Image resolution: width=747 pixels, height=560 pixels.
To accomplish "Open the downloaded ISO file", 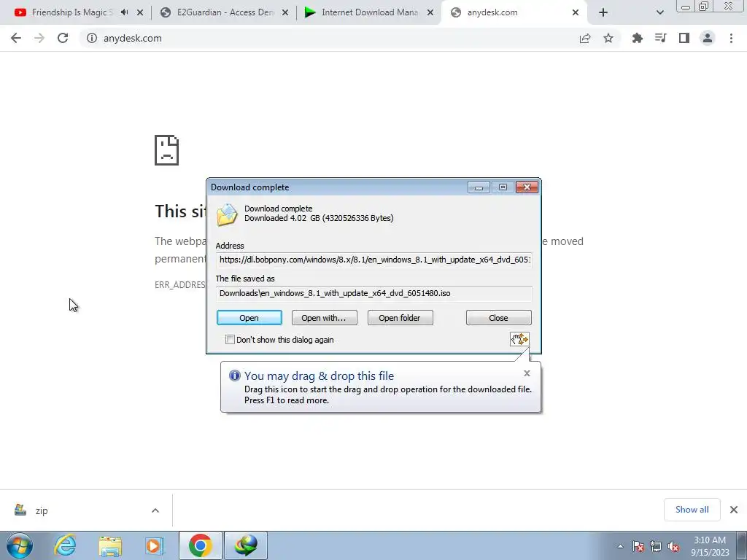I will (249, 318).
